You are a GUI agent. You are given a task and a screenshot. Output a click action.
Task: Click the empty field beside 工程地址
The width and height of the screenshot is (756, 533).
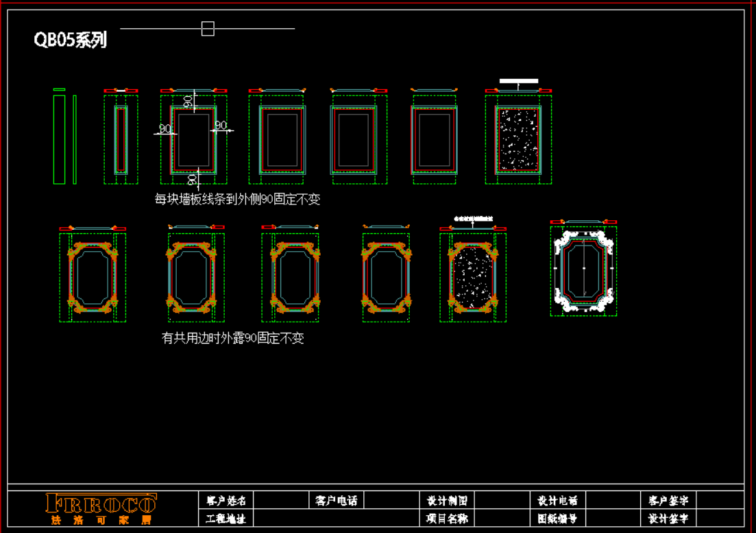coord(336,519)
